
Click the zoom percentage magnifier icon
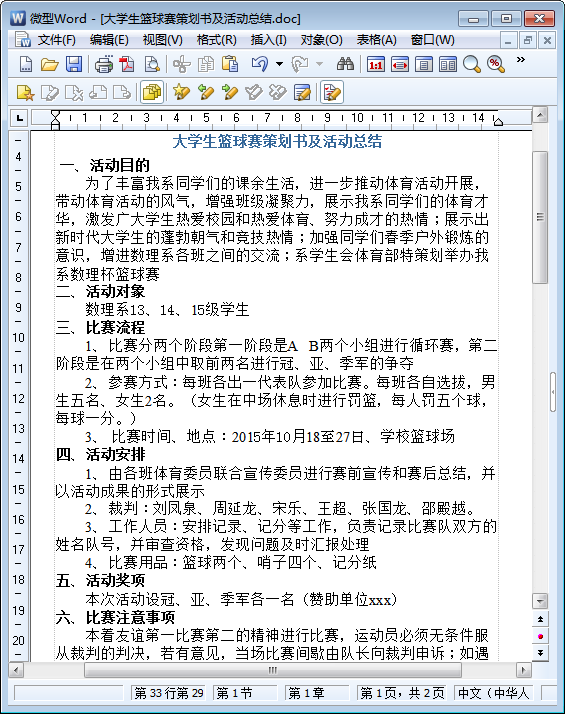point(495,64)
